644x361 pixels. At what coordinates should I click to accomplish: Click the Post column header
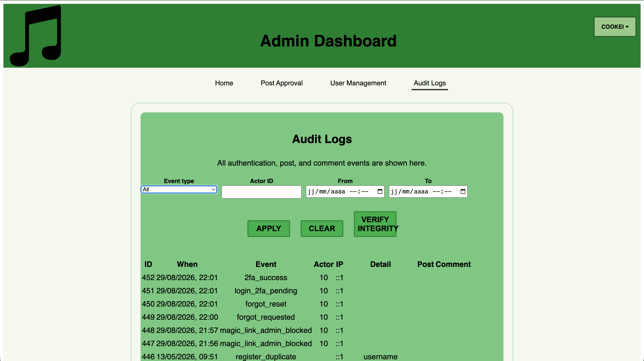[425, 264]
